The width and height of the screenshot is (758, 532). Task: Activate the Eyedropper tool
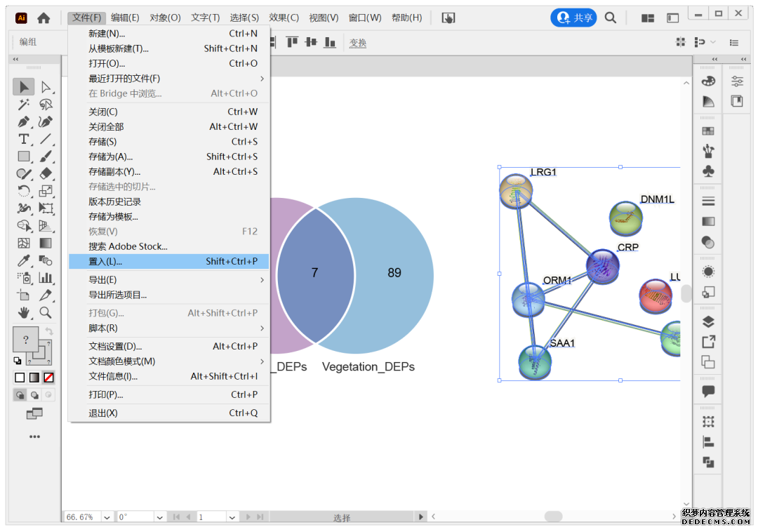coord(24,260)
